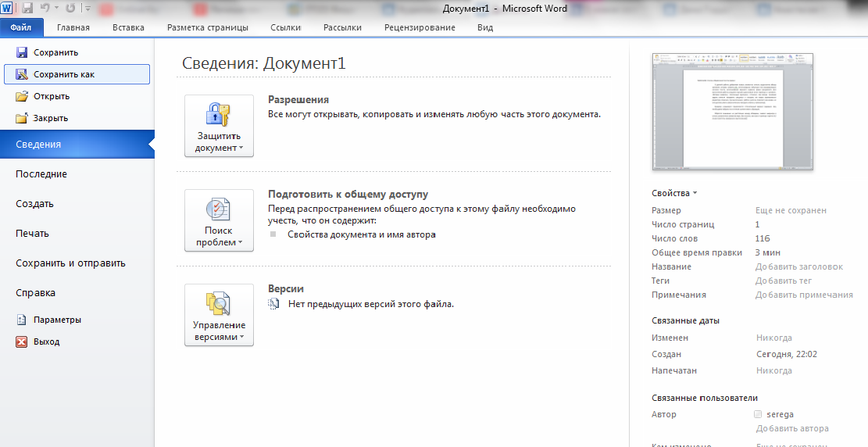The image size is (868, 447).
Task: Click Выход to exit Word
Action: pos(77,342)
